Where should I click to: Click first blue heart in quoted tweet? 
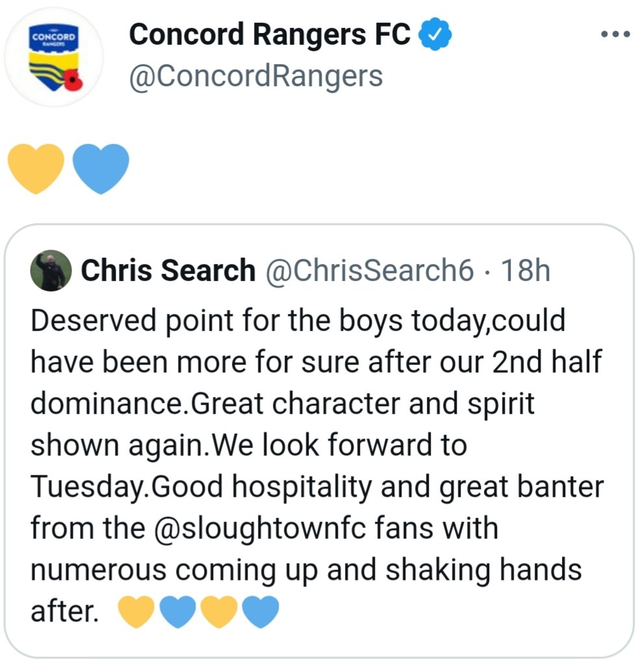[x=177, y=612]
